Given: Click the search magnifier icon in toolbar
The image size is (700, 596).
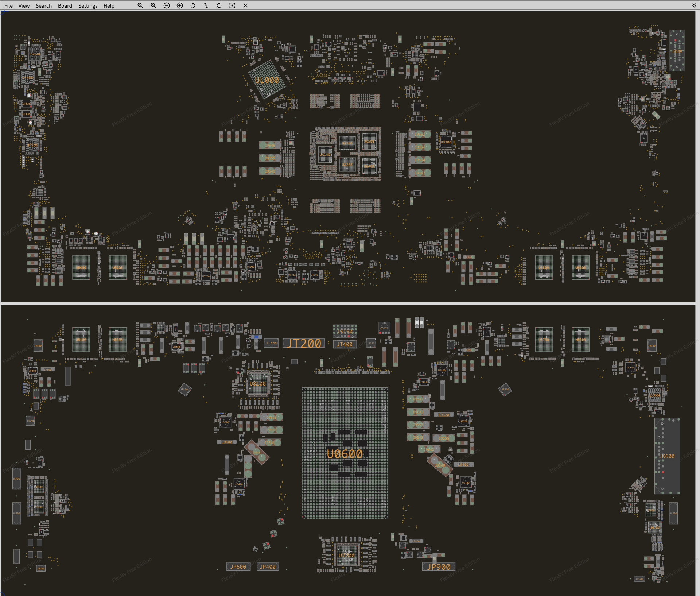Looking at the screenshot, I should (140, 5).
